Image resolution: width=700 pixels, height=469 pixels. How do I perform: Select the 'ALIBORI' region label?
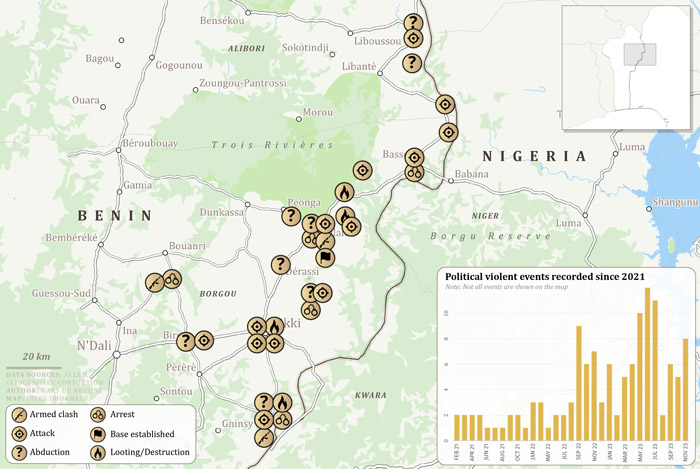pos(246,48)
